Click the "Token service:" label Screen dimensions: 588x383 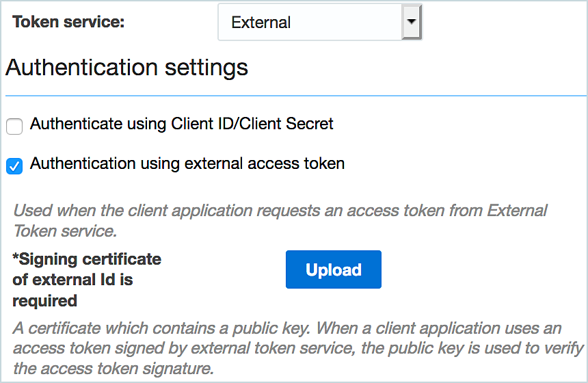(68, 22)
